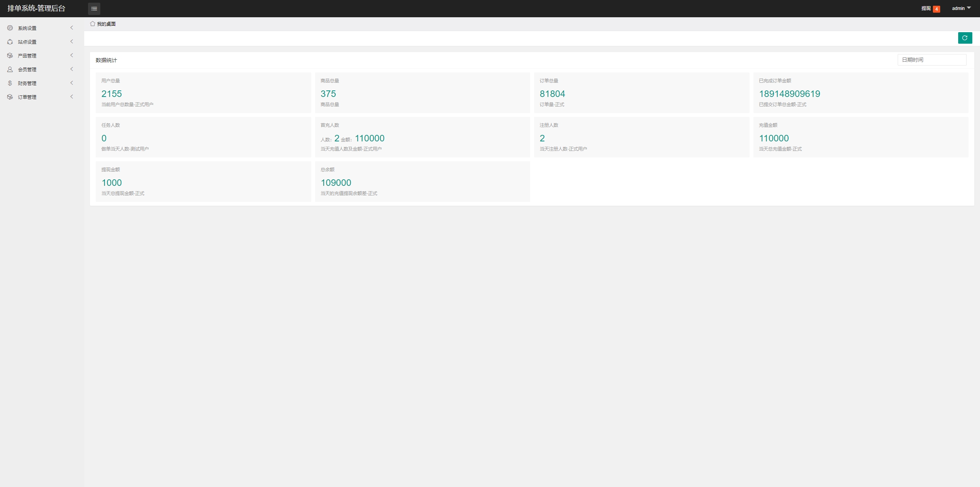Click the 站点设置 sidebar icon
Screen dimensions: 980x487
click(x=10, y=42)
